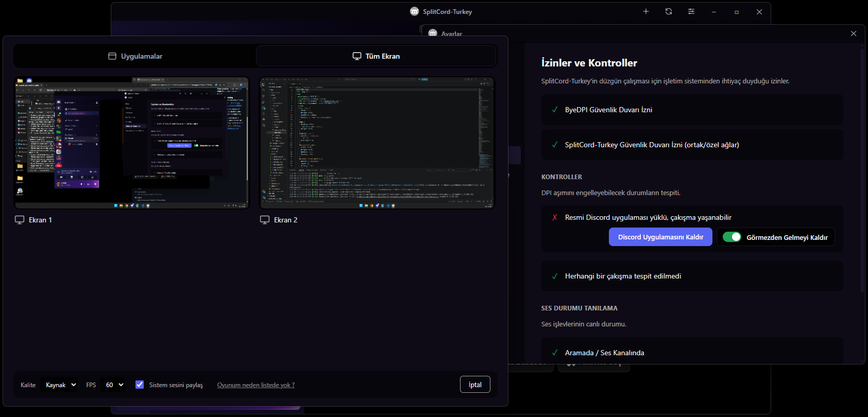The height and width of the screenshot is (417, 868).
Task: Click the İptal button
Action: pyautogui.click(x=475, y=385)
